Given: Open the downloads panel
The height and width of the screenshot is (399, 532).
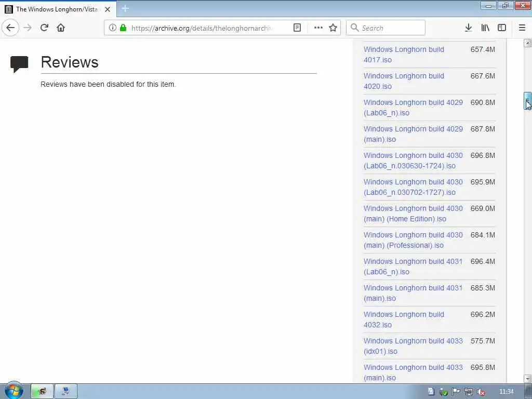Looking at the screenshot, I should 469,28.
